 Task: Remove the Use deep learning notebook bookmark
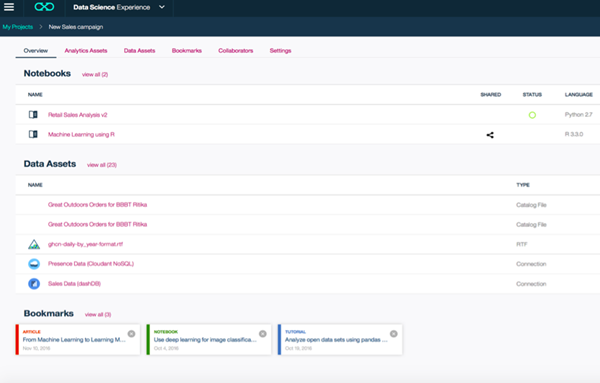click(x=262, y=334)
